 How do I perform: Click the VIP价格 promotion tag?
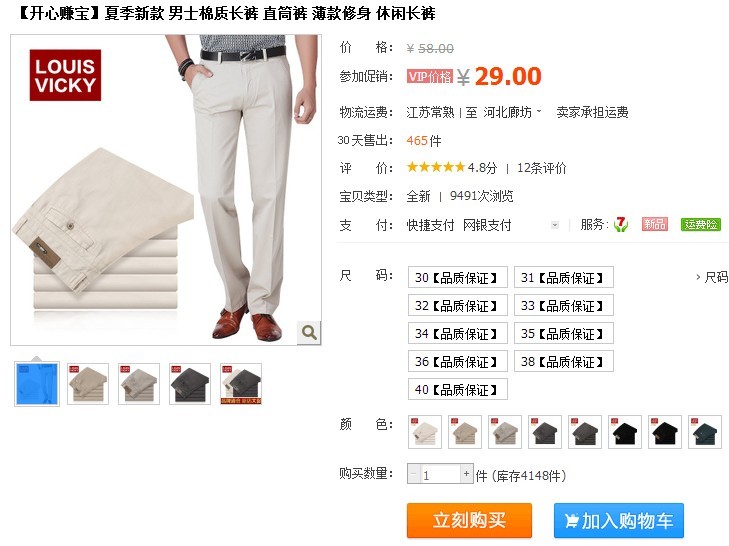[430, 76]
